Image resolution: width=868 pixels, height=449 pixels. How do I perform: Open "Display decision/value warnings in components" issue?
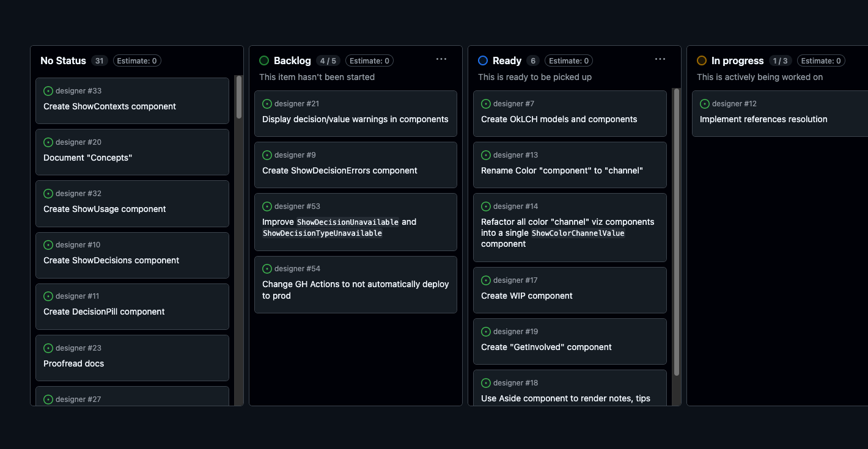(355, 119)
